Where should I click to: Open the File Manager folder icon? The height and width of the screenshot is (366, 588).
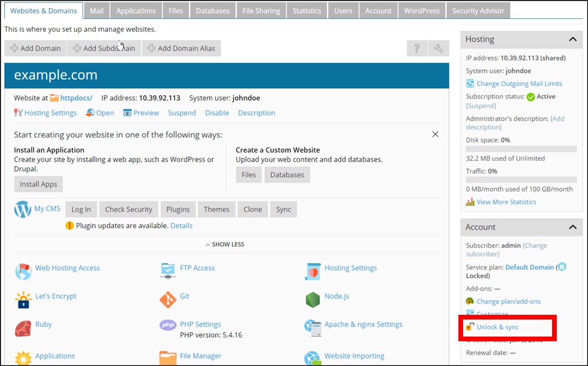(168, 358)
